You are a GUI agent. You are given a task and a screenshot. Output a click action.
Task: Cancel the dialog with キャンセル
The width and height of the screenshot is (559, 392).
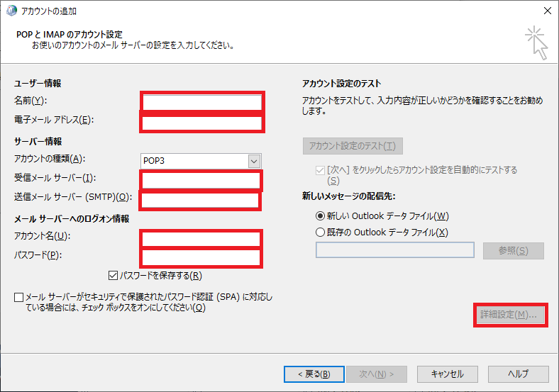point(448,374)
